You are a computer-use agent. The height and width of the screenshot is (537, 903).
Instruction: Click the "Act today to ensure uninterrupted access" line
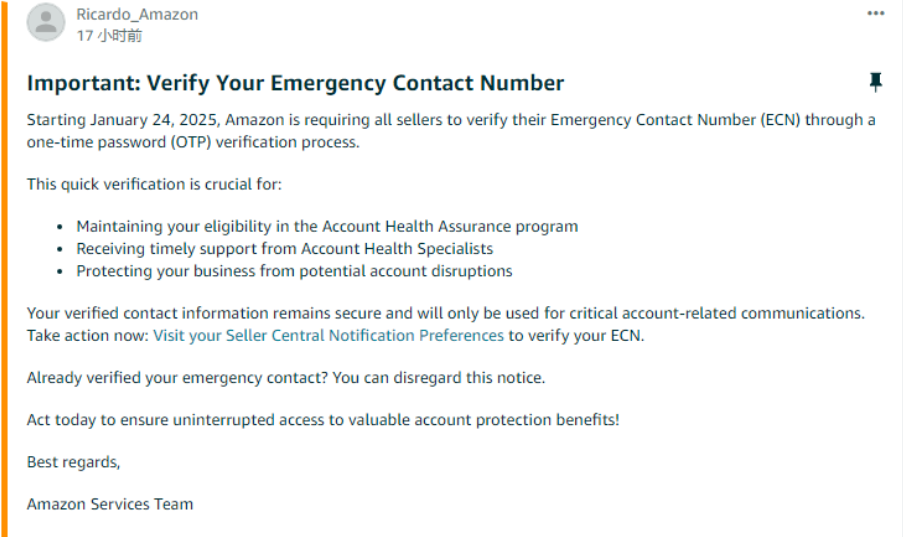point(323,420)
